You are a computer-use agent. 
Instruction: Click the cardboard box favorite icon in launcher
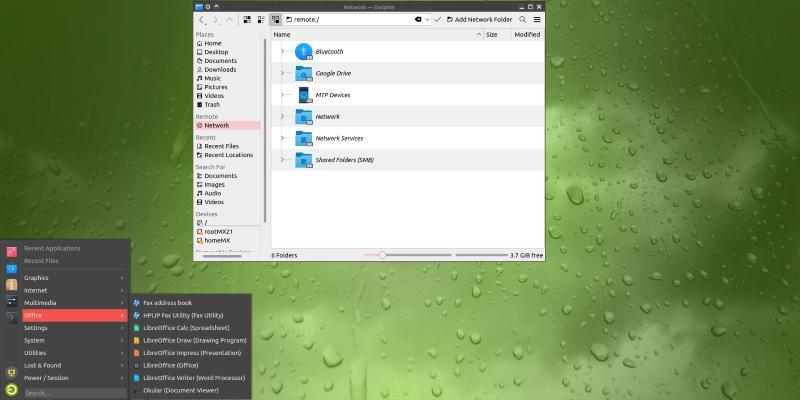[x=11, y=285]
